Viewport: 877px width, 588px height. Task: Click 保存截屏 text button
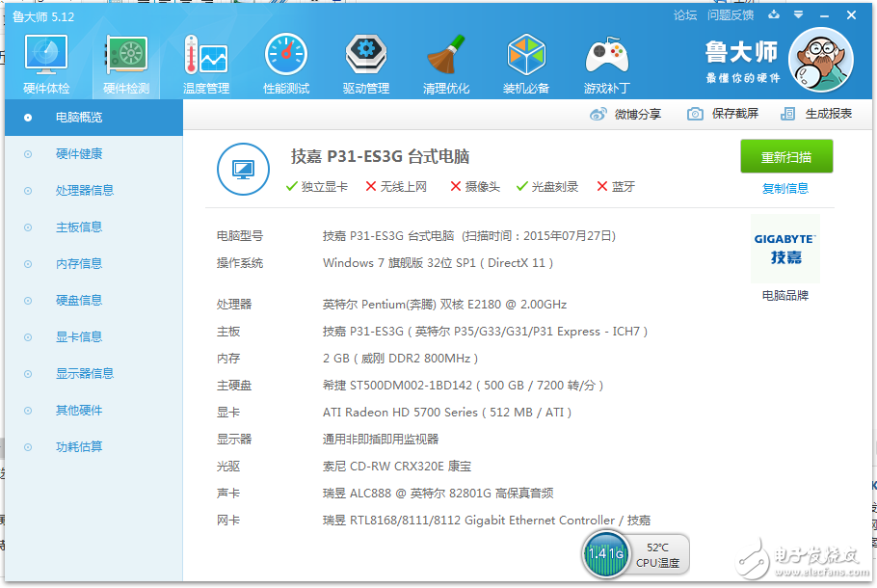pos(735,114)
